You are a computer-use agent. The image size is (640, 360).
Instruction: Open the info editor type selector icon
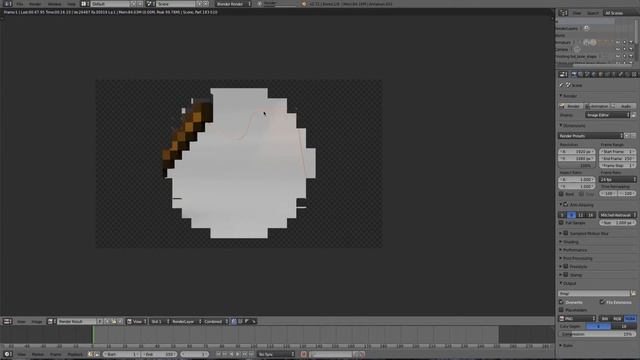[x=7, y=4]
